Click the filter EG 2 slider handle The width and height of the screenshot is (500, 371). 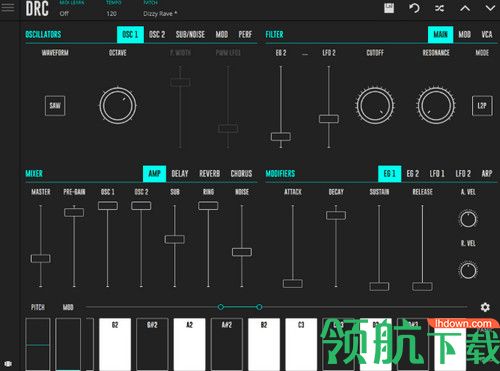pyautogui.click(x=281, y=136)
